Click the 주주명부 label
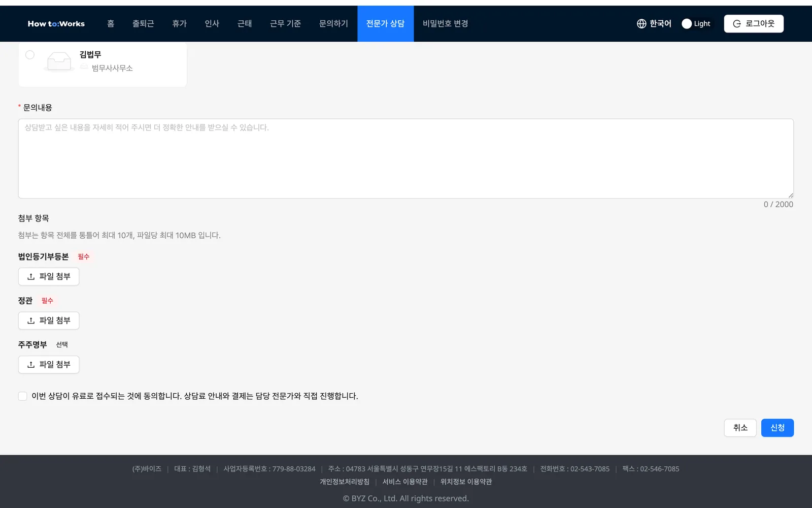 pos(32,345)
